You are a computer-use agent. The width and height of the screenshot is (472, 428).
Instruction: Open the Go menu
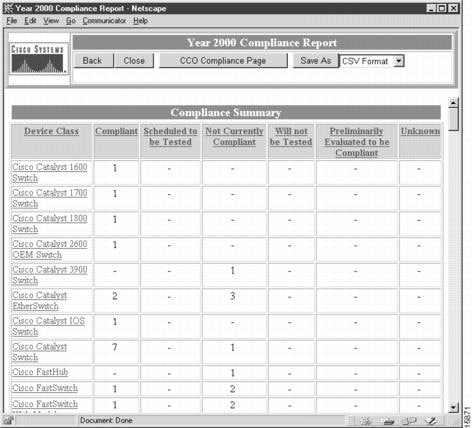click(x=71, y=21)
